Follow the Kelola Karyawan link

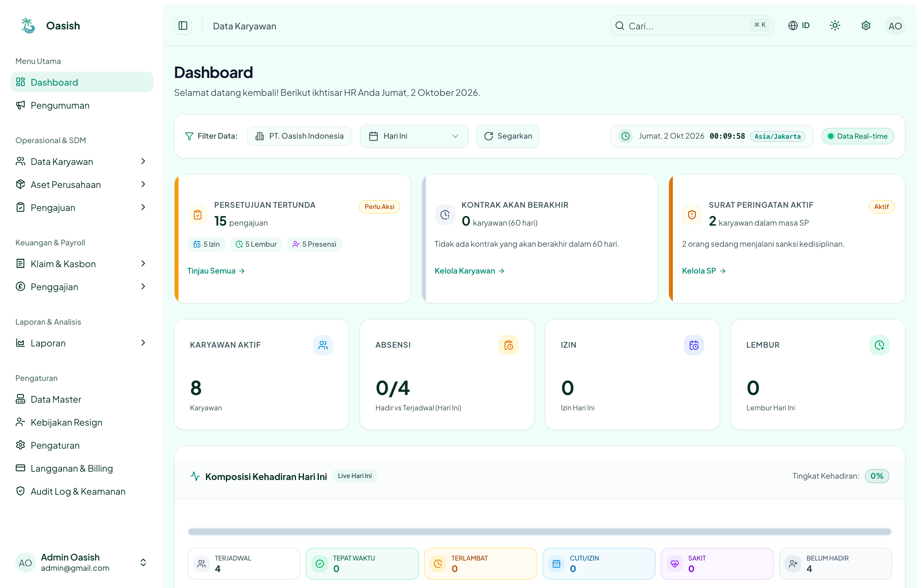(469, 271)
